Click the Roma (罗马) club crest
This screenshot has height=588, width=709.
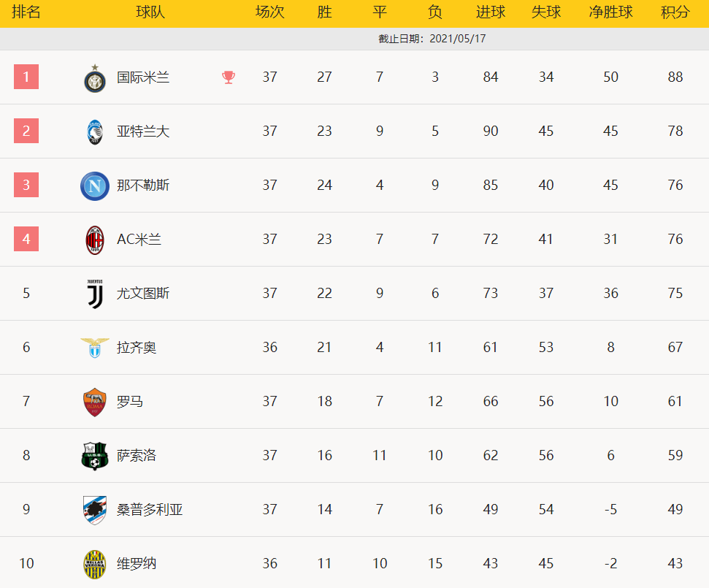tap(95, 402)
